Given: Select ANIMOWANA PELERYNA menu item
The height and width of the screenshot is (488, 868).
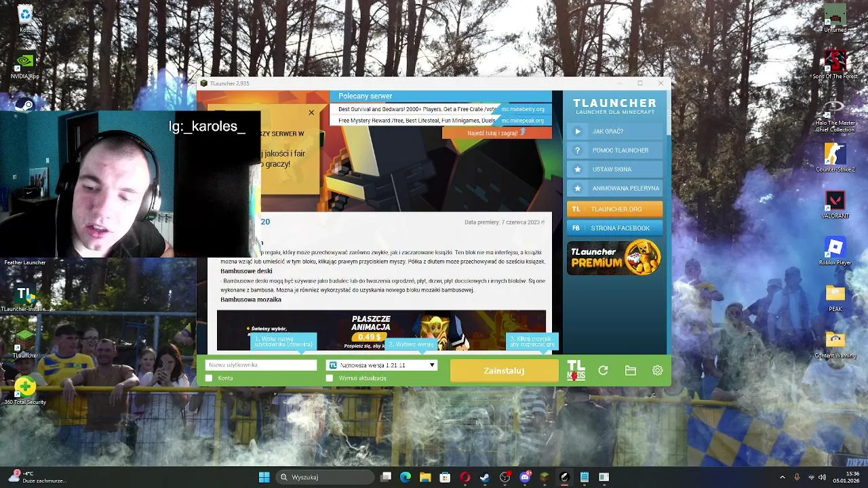Looking at the screenshot, I should click(x=614, y=188).
